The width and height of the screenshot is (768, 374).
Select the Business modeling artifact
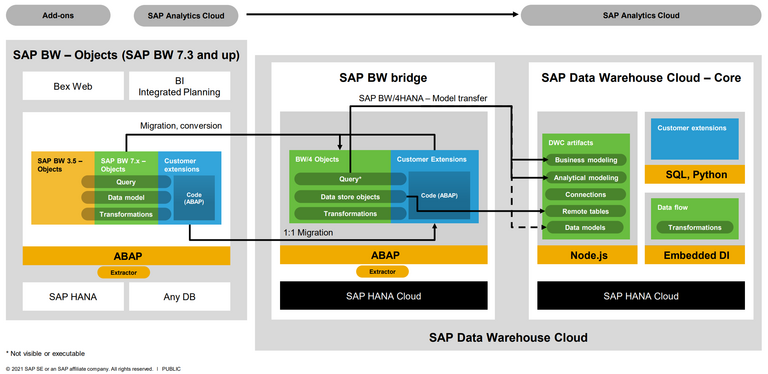(x=585, y=160)
